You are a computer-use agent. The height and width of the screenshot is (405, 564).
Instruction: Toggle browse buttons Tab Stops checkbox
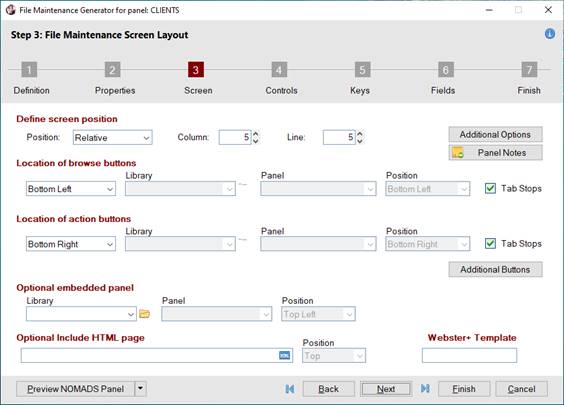(x=490, y=188)
